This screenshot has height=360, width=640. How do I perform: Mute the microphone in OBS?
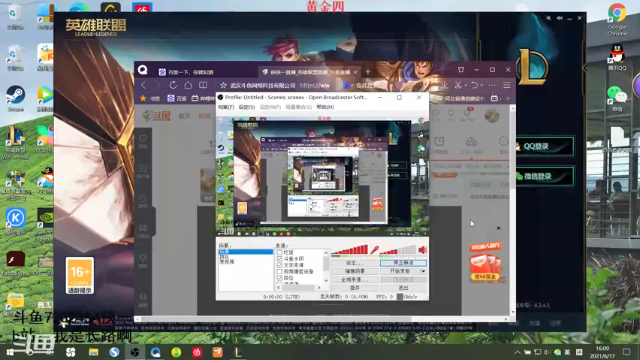click(374, 249)
